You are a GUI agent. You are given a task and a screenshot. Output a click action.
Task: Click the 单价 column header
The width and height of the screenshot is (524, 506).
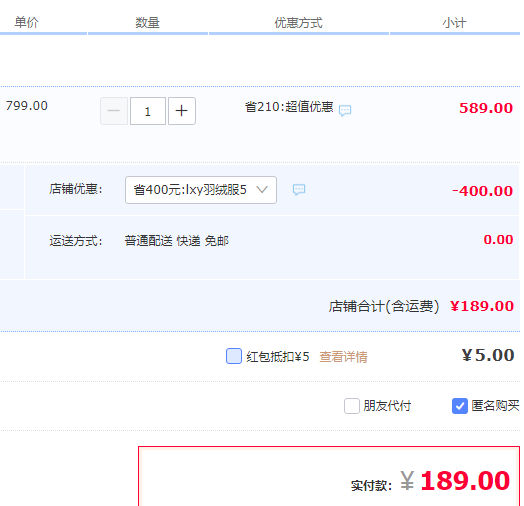(26, 22)
